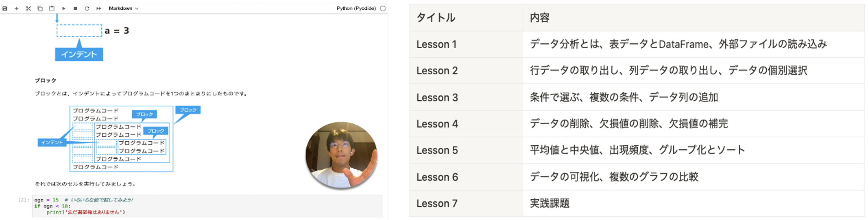Click the Python (Pyodide) kernel name

tap(356, 9)
